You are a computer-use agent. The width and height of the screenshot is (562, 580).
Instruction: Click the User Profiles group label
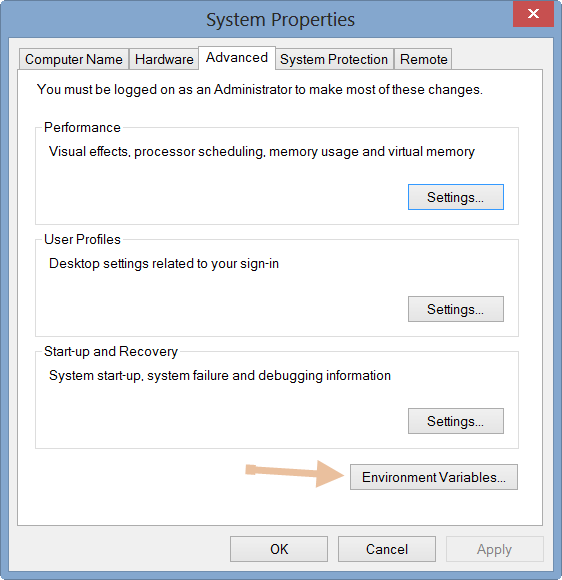[x=82, y=240]
